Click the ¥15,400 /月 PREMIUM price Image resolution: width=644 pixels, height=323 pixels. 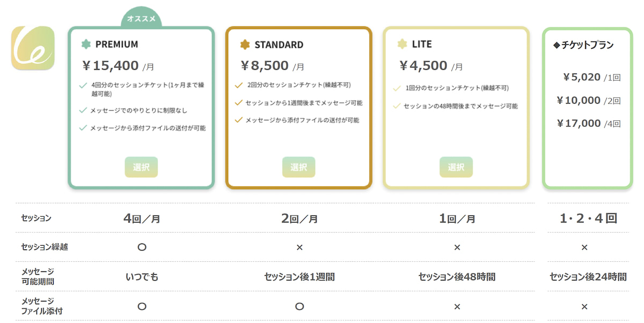click(118, 66)
